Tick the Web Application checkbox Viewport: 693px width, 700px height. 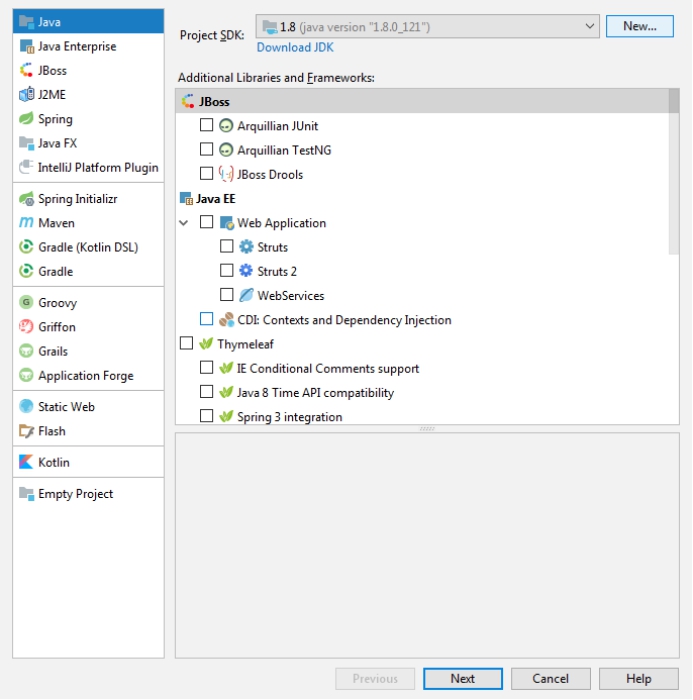point(206,222)
